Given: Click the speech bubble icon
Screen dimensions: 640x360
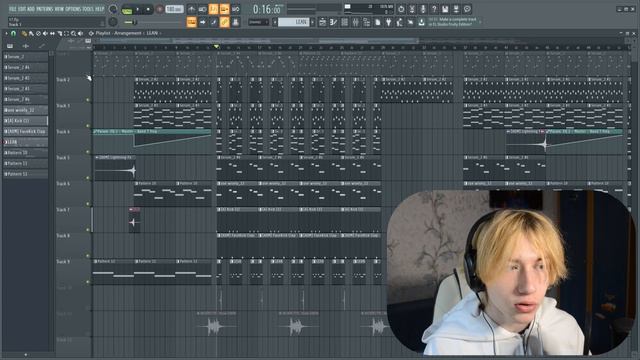Looking at the screenshot, I should pos(467,9).
